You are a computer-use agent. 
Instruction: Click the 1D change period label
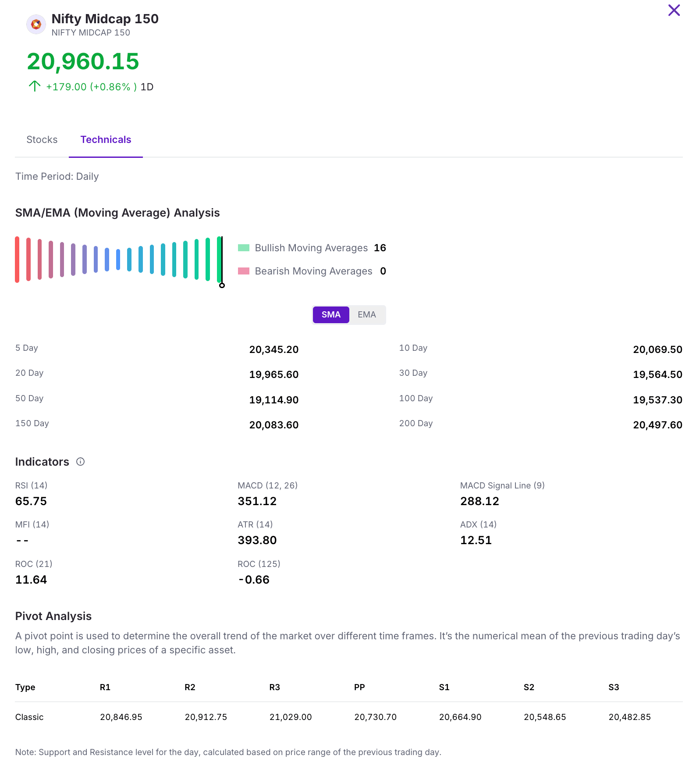click(147, 87)
